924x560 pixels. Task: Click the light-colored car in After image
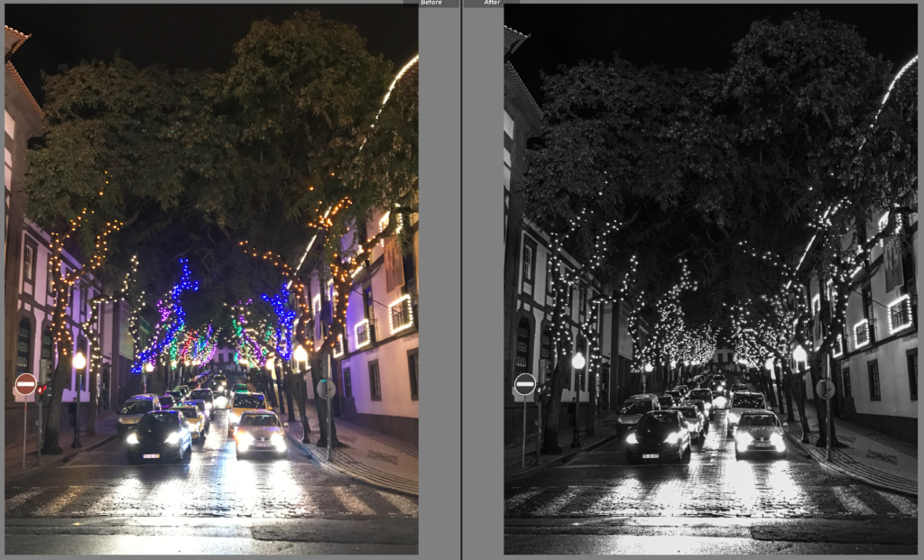(758, 433)
